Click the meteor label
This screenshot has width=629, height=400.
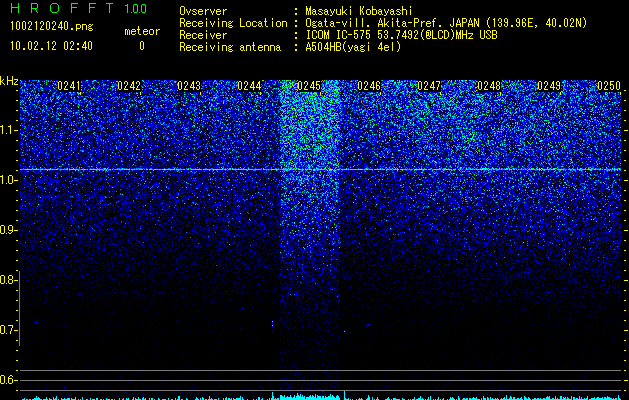click(142, 31)
